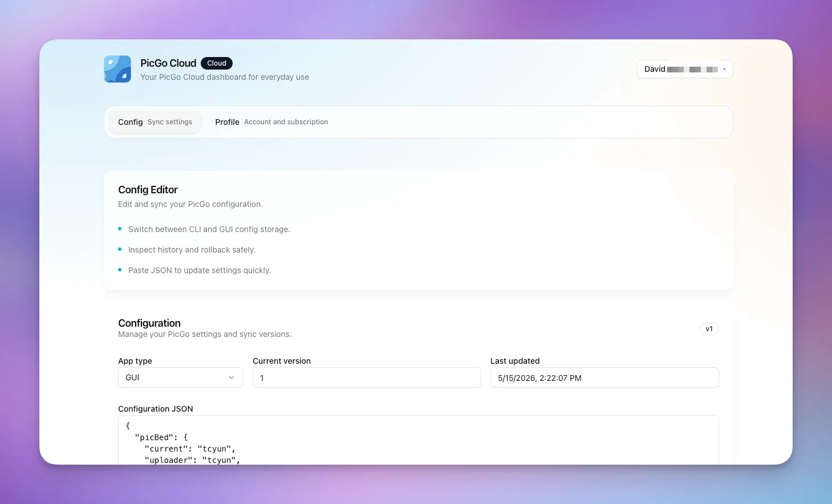Click the App type label
The image size is (832, 504).
coord(135,361)
